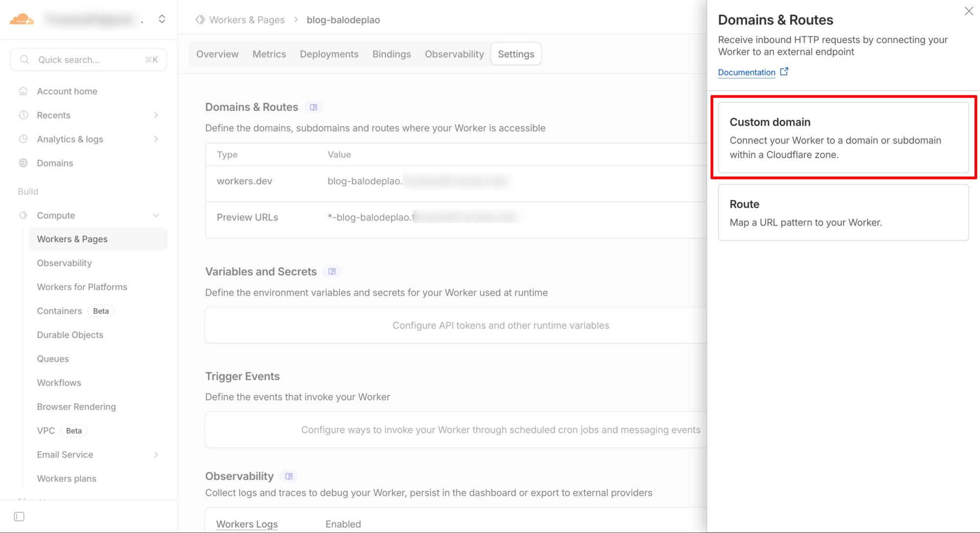Click the Cloudflare logo icon
Image resolution: width=980 pixels, height=533 pixels.
22,19
